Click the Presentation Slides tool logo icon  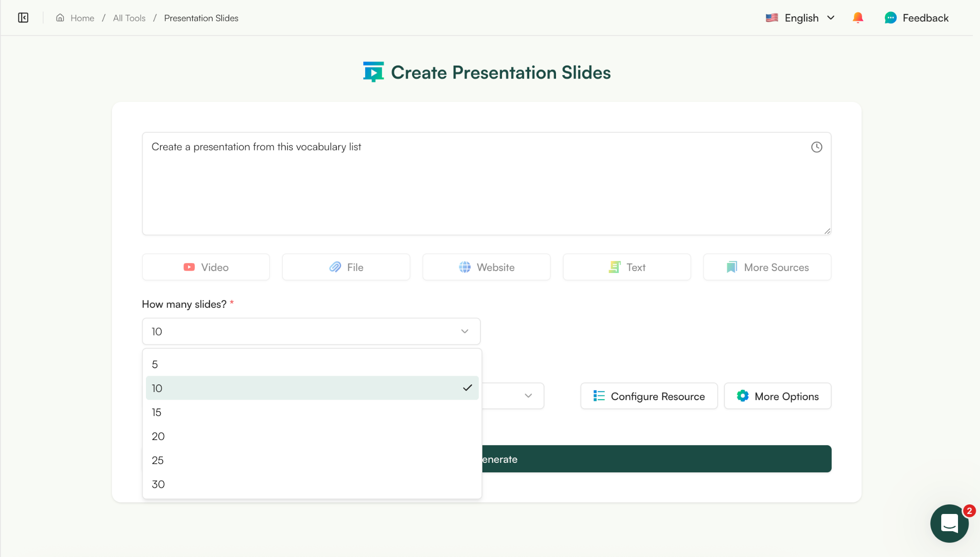373,71
